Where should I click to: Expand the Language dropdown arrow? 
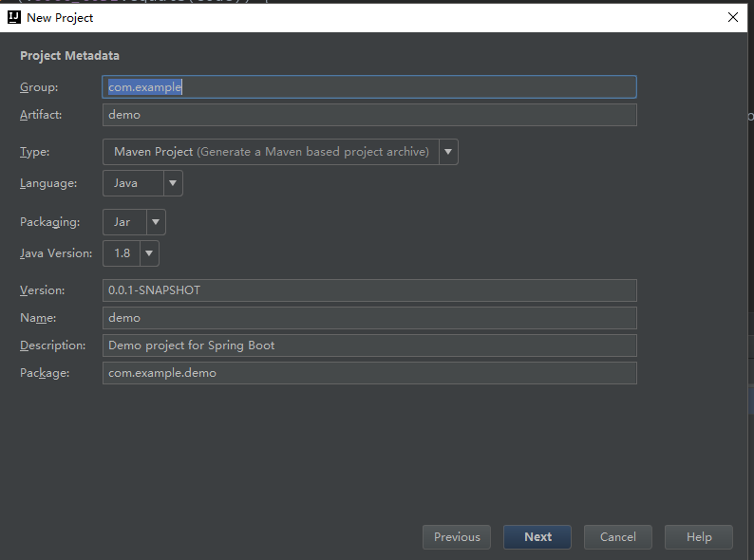coord(173,183)
